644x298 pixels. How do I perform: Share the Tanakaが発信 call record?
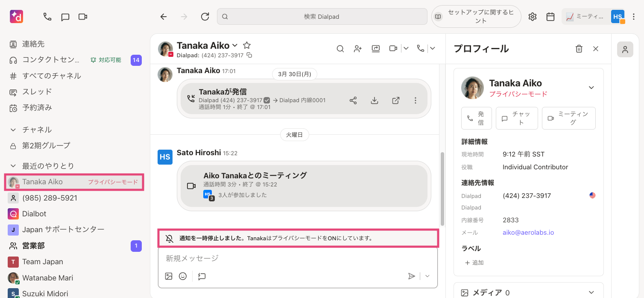tap(353, 100)
